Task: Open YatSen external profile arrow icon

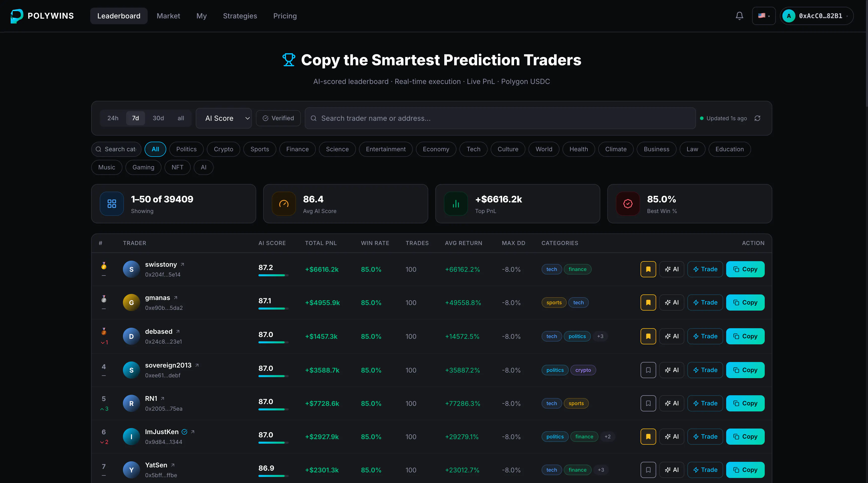Action: pos(173,465)
